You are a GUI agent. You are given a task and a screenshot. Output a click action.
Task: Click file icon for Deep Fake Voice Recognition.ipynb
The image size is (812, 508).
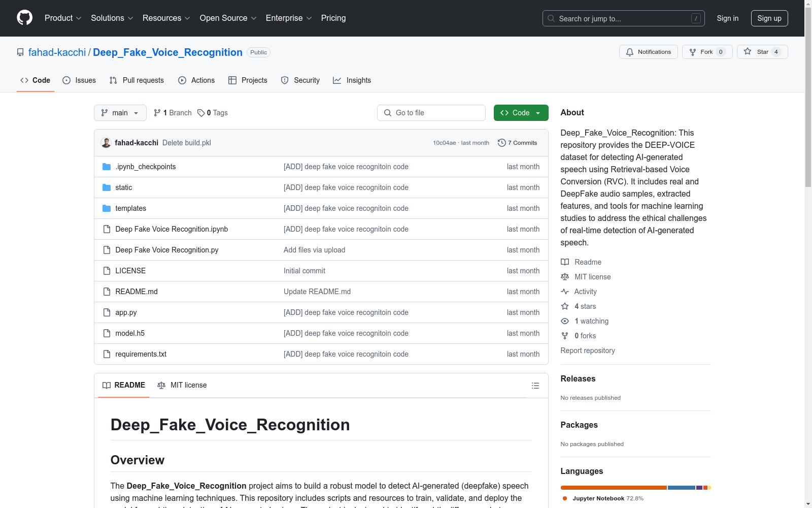click(x=107, y=229)
